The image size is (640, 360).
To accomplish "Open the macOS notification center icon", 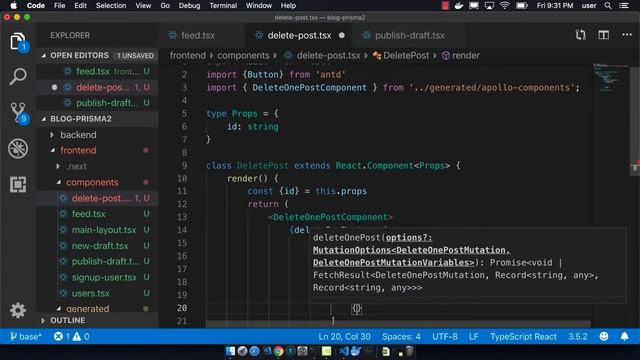I will pos(624,6).
